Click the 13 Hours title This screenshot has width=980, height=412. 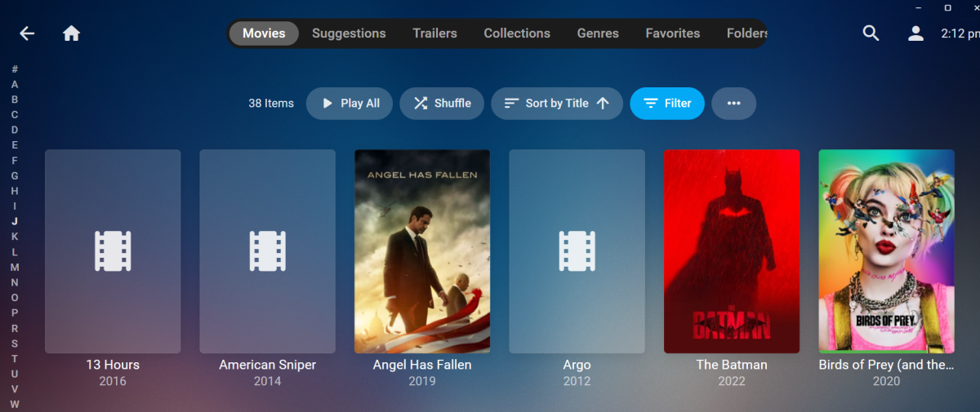tap(113, 365)
